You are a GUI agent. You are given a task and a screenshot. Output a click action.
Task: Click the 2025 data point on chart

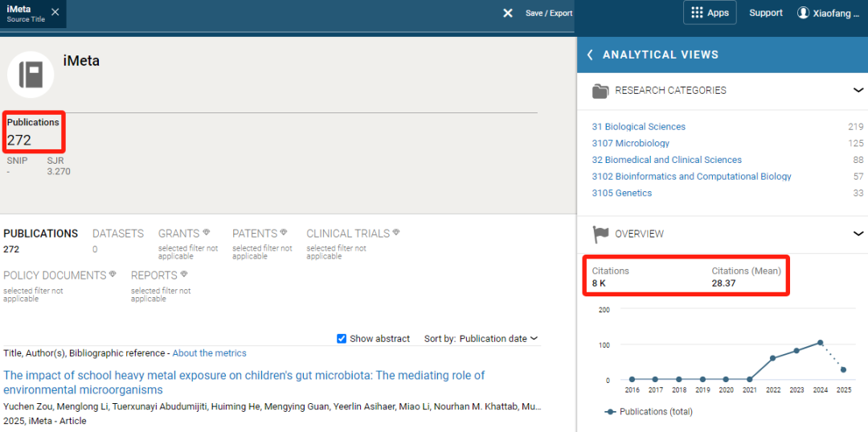(843, 369)
